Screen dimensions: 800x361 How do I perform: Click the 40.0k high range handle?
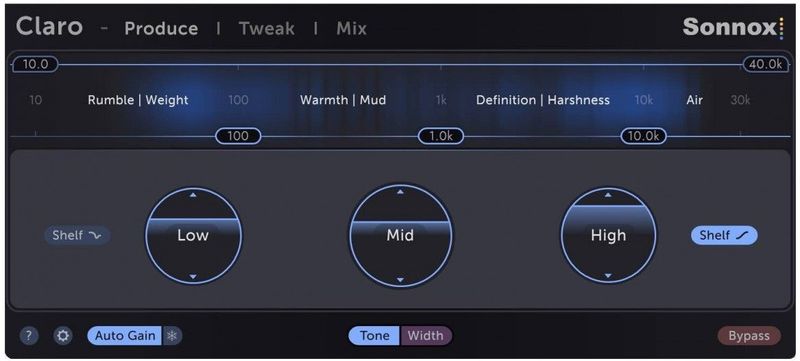click(766, 64)
